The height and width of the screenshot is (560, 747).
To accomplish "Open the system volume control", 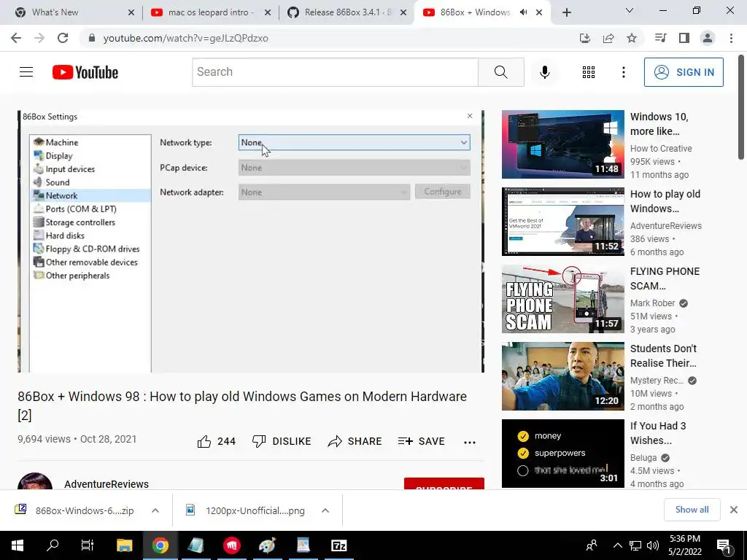I will click(653, 545).
